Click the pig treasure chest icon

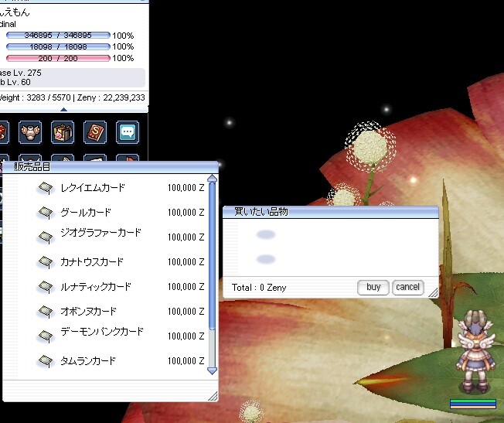[x=62, y=132]
